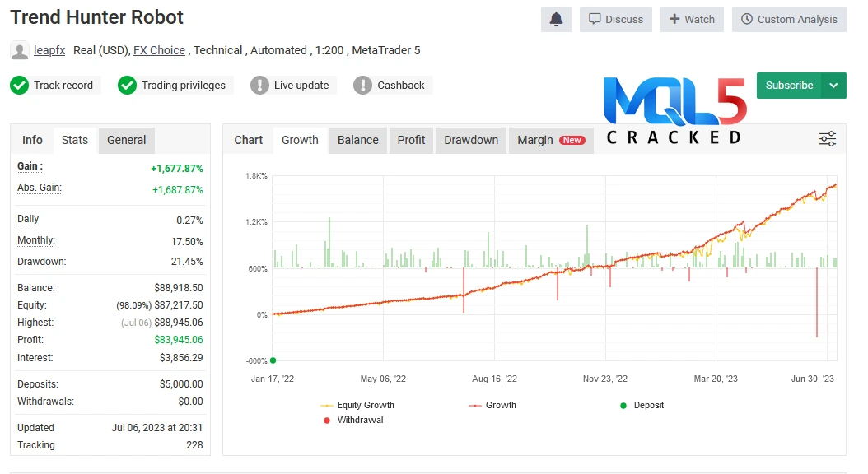The image size is (868, 474).
Task: Click the 21.45% drawdown value
Action: pyautogui.click(x=187, y=262)
